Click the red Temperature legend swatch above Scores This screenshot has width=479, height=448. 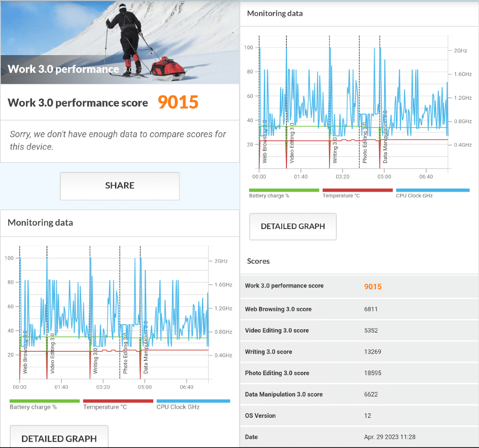357,190
